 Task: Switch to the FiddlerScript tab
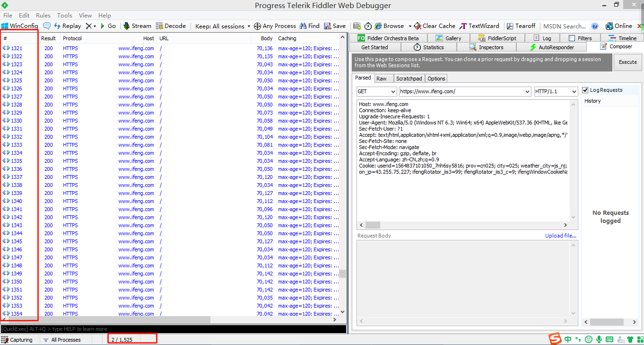[x=497, y=38]
